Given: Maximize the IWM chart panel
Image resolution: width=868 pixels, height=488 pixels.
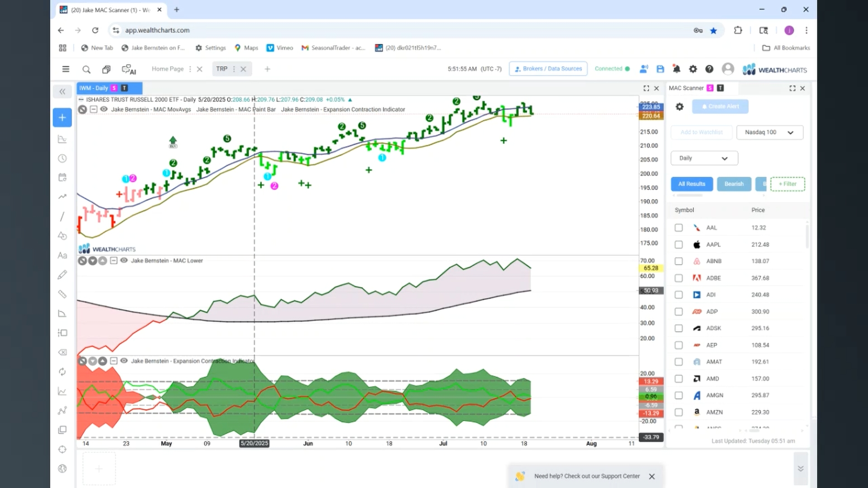Looking at the screenshot, I should [x=646, y=89].
